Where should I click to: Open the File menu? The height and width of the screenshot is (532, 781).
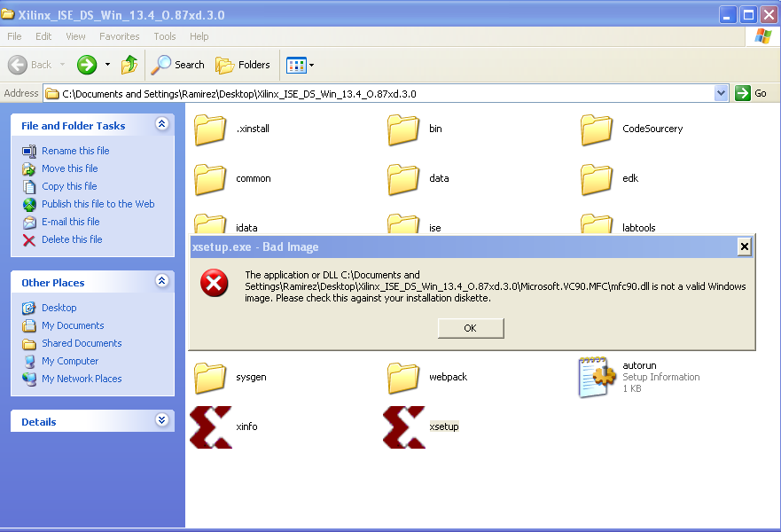click(14, 36)
